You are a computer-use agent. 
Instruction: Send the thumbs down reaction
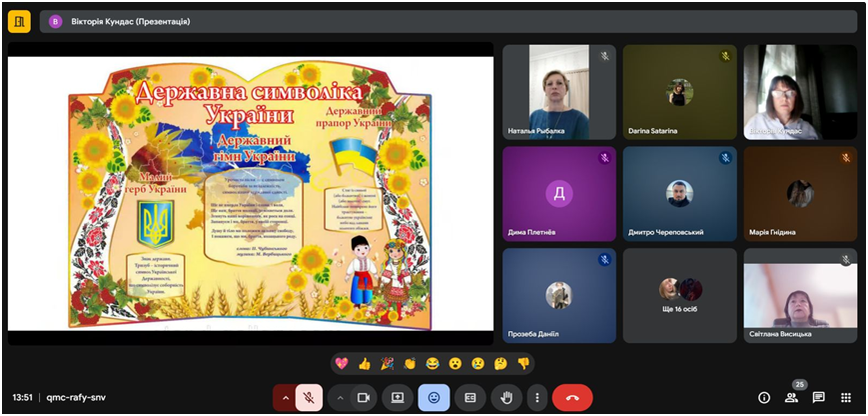pyautogui.click(x=523, y=363)
